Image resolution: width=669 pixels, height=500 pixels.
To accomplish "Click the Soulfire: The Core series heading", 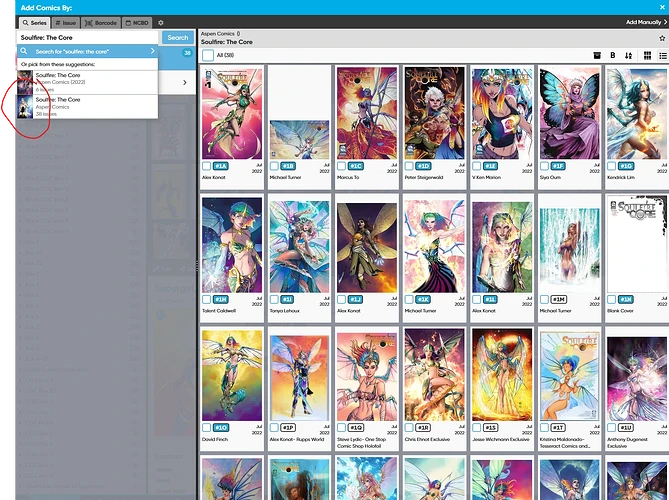I will 227,42.
